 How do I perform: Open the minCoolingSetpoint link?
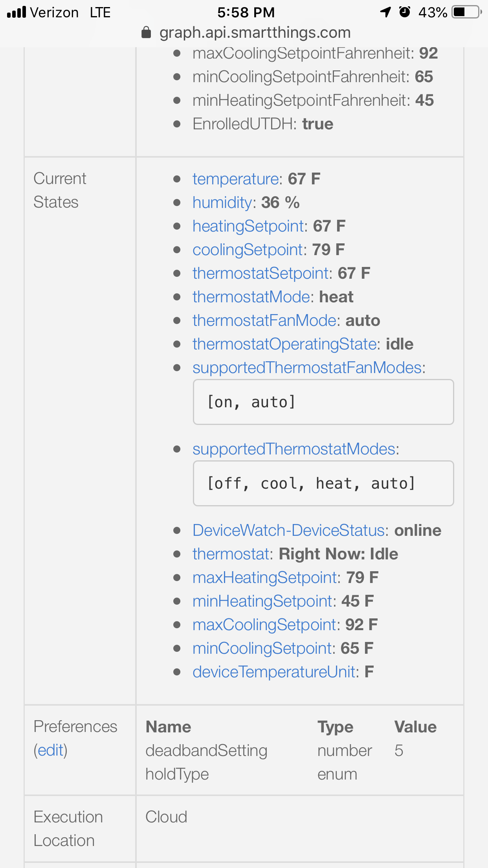262,648
